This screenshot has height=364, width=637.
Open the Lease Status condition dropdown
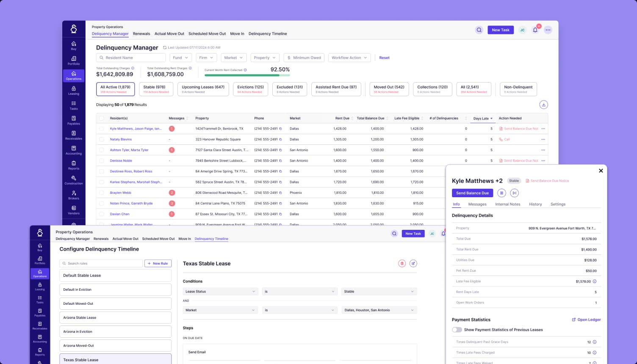(220, 291)
